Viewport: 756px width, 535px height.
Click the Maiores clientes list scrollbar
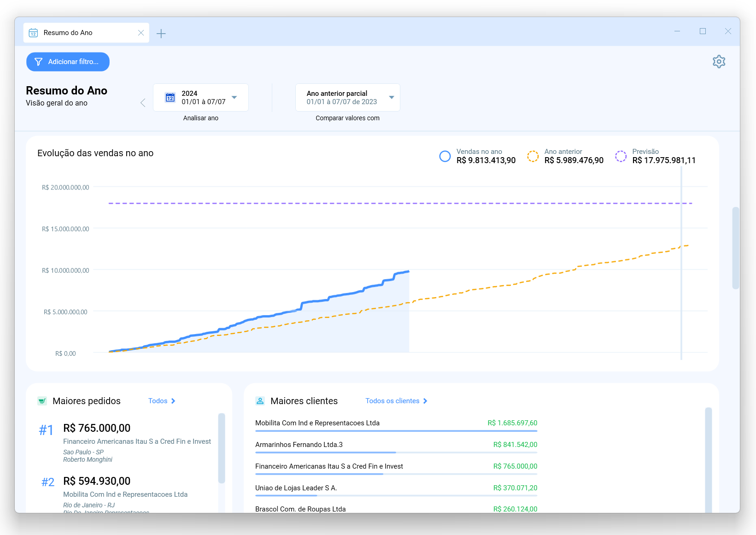point(708,460)
